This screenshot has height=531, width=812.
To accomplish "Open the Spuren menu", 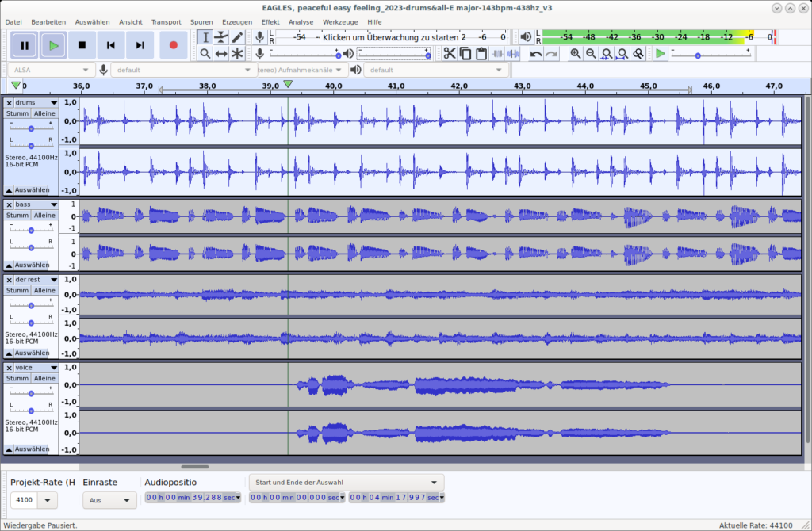I will (x=201, y=22).
